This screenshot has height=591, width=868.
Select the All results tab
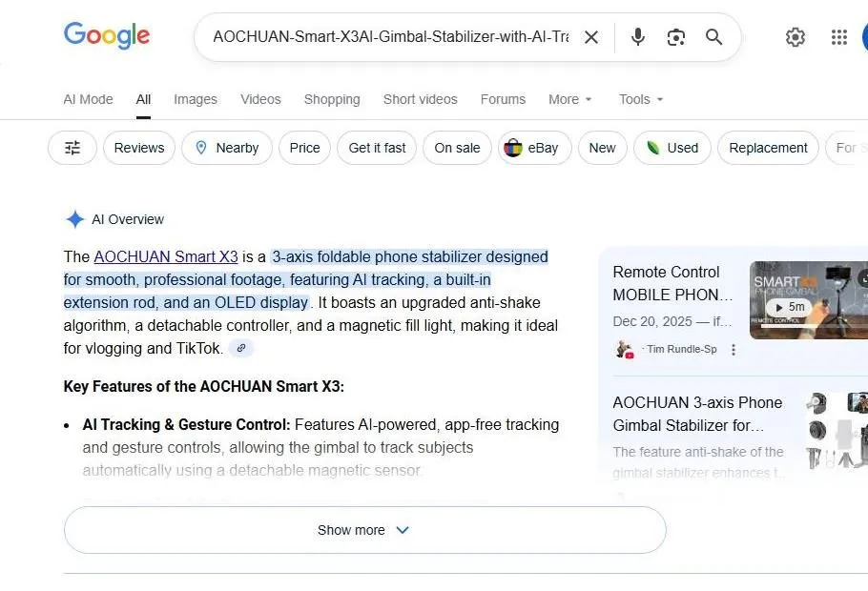click(143, 99)
